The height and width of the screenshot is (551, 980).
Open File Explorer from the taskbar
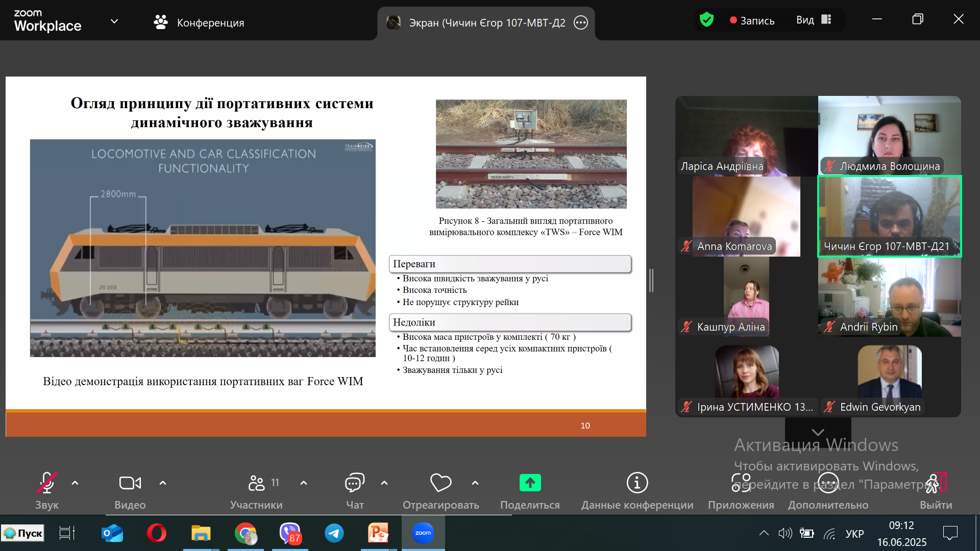(201, 533)
